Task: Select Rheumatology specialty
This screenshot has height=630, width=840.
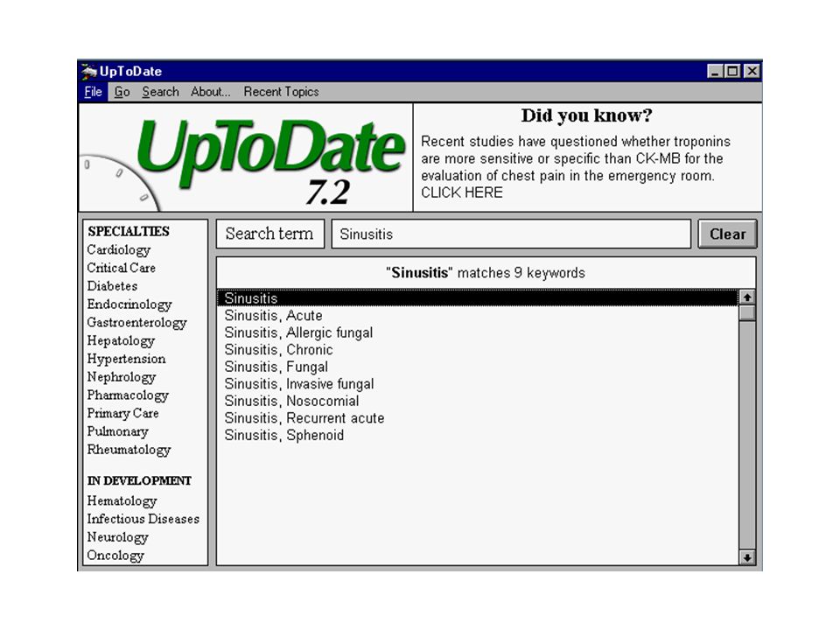Action: (x=129, y=450)
